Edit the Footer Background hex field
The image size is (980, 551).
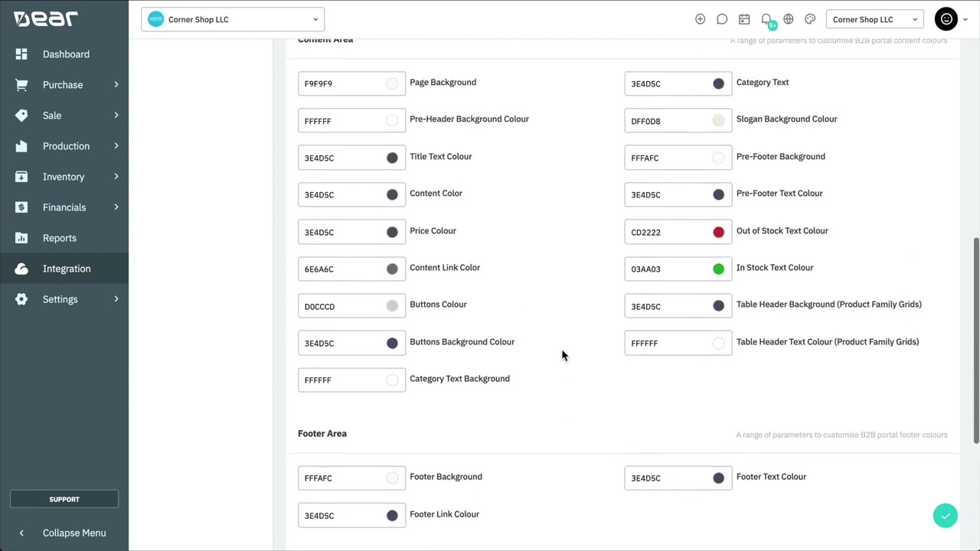click(351, 478)
